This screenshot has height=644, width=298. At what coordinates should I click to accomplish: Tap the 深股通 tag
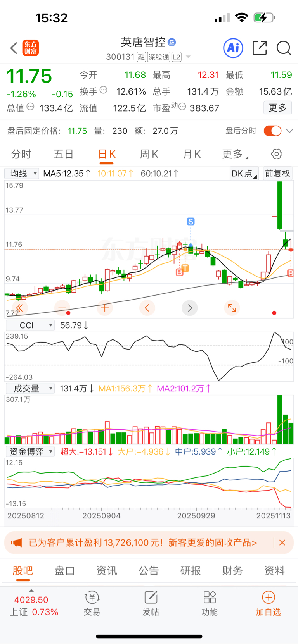tap(159, 57)
